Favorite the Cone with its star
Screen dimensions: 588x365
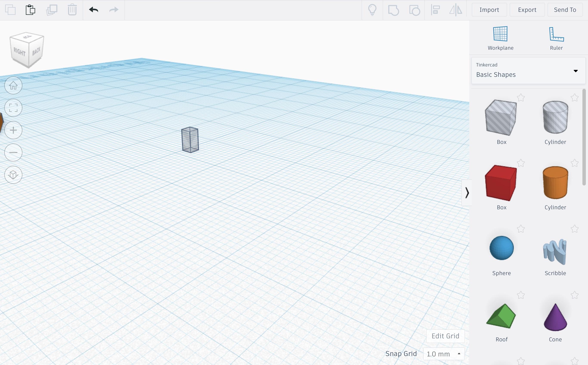[575, 295]
